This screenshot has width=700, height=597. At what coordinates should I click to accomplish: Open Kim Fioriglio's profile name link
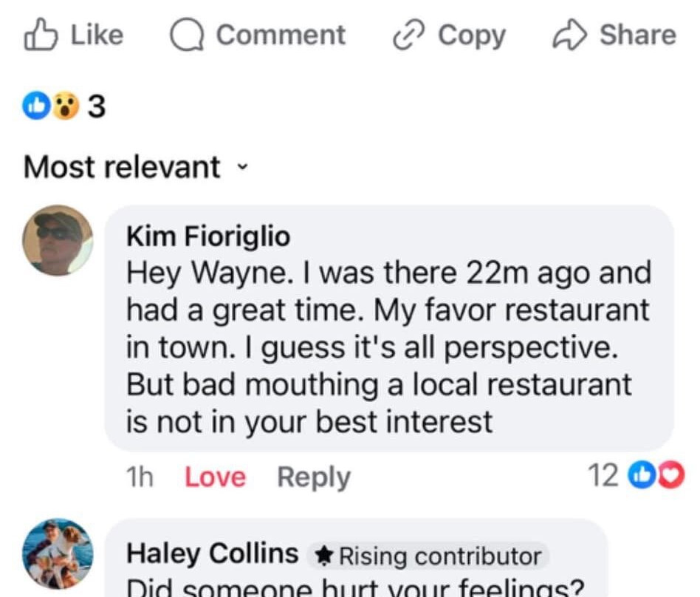208,236
